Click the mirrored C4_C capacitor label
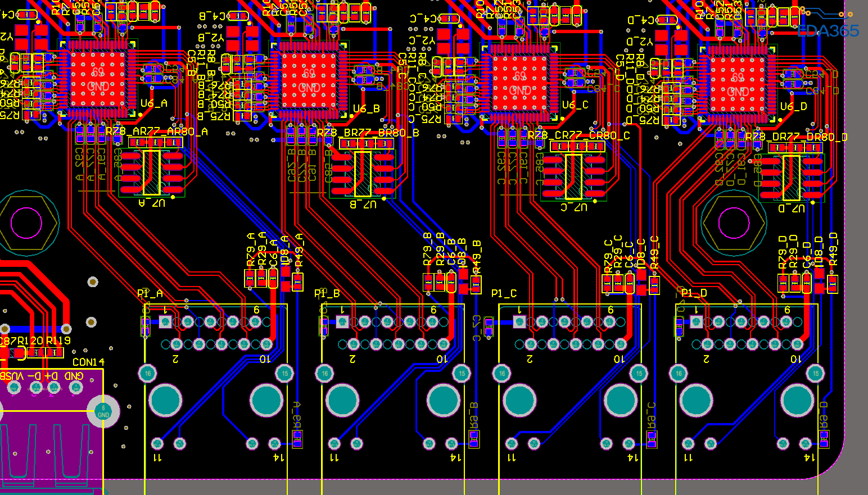 (423, 19)
